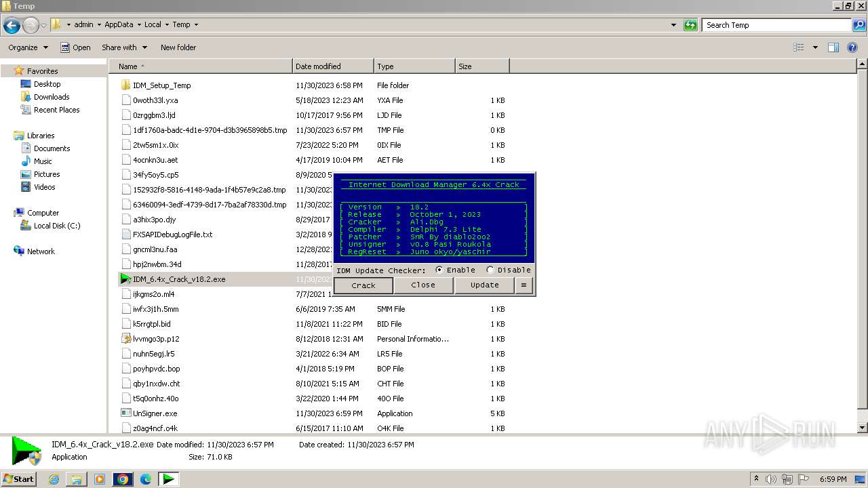Launch Internet Explorer from taskbar
Image resolution: width=868 pixels, height=488 pixels.
(x=54, y=479)
